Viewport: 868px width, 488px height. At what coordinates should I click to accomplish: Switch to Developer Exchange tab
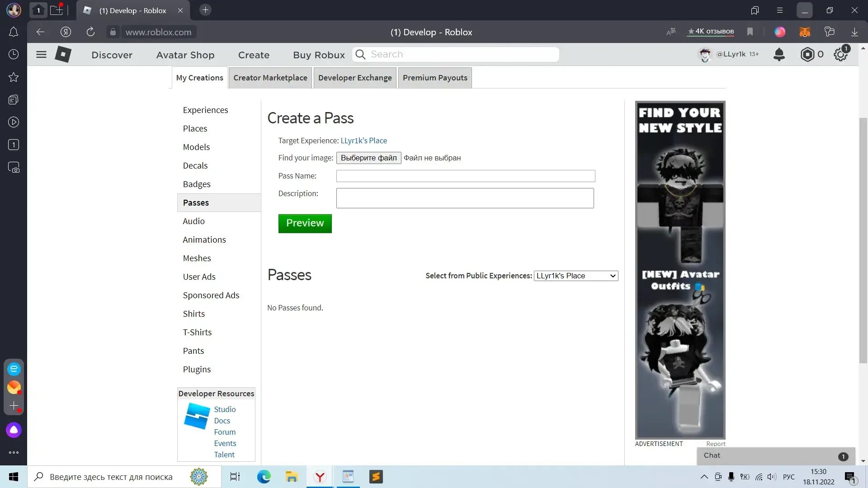[355, 77]
